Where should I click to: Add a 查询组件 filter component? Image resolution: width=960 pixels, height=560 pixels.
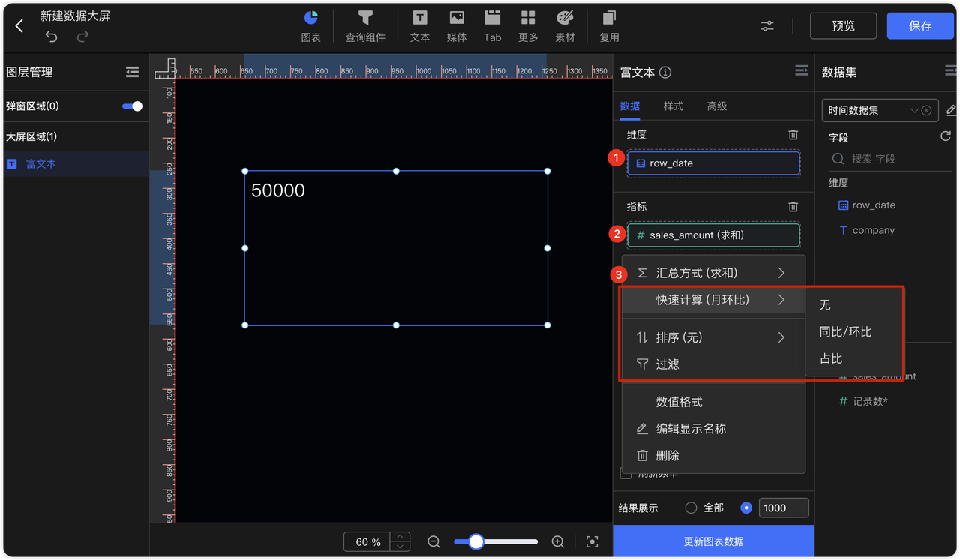click(x=365, y=26)
